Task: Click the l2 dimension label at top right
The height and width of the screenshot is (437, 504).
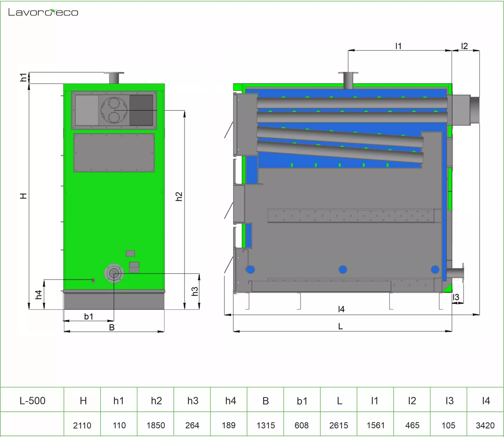Action: tap(464, 46)
